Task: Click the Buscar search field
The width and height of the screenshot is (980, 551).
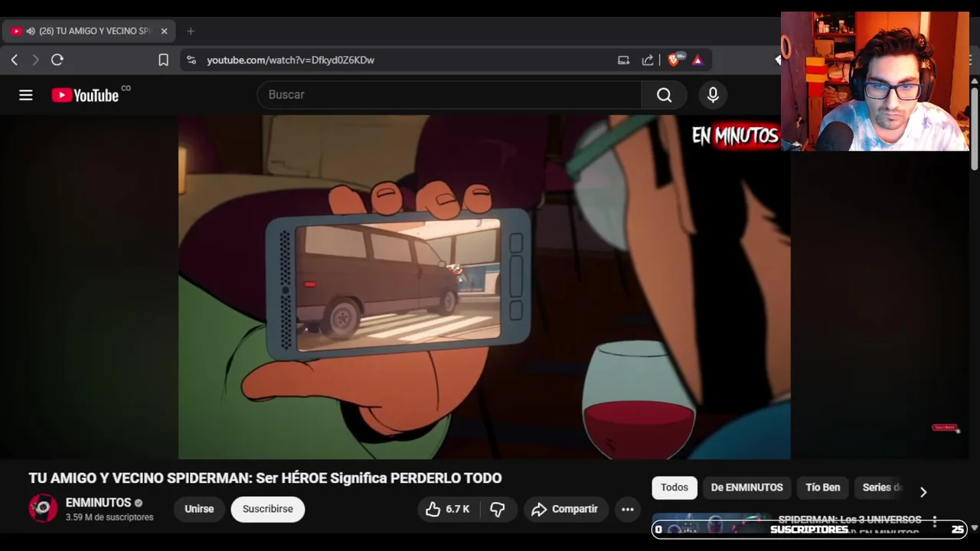Action: [x=450, y=95]
